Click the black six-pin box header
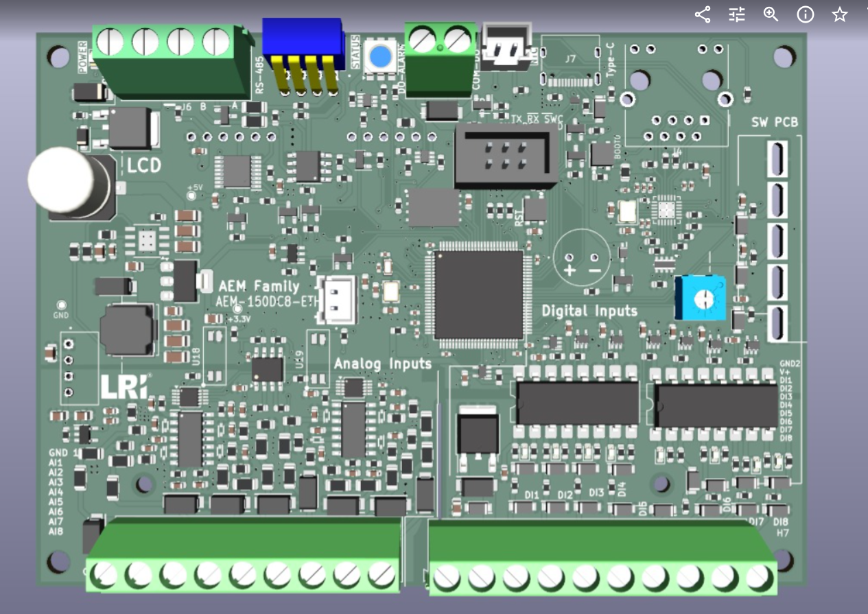The image size is (868, 614). click(x=507, y=156)
